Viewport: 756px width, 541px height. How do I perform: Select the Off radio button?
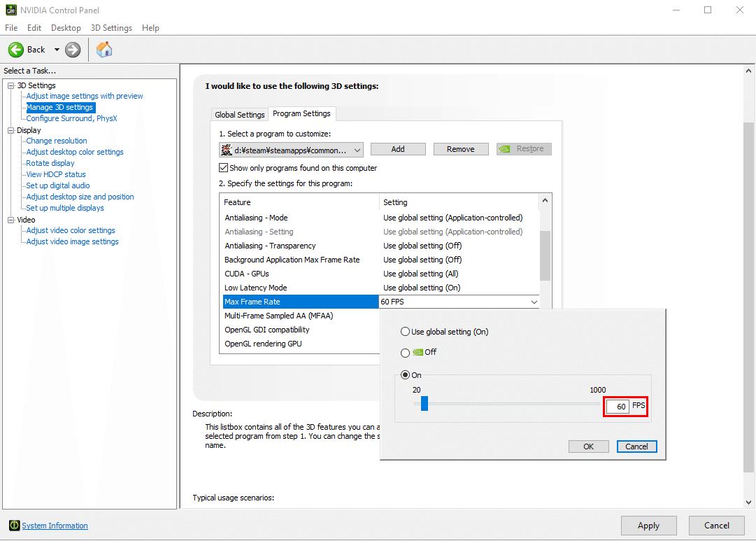click(x=405, y=353)
